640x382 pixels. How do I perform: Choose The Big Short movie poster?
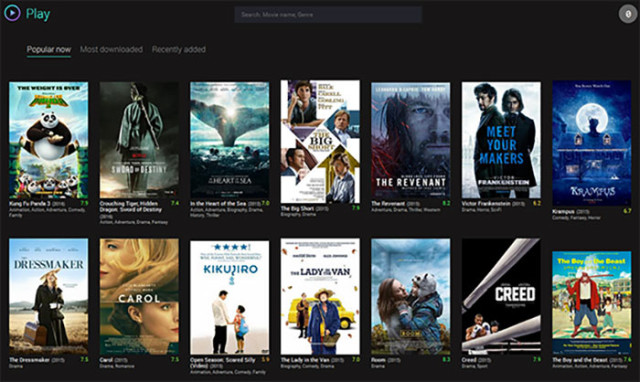coord(320,142)
